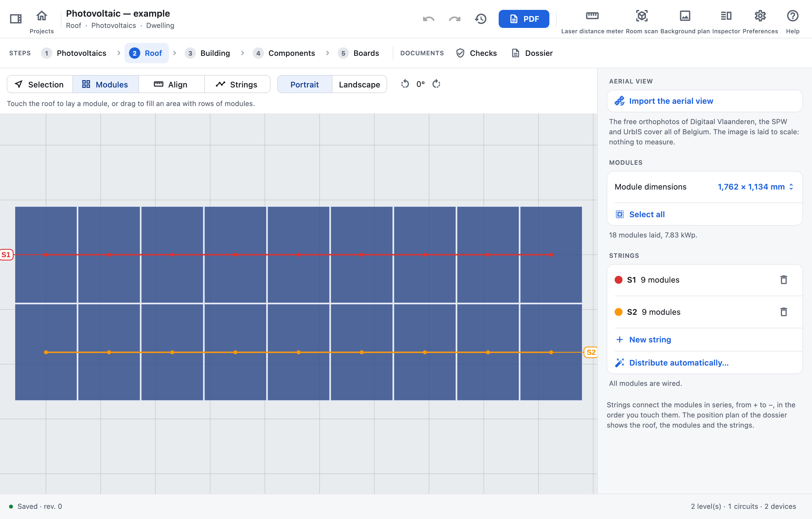Click the S2 string label on the roof
Screen dimensions: 812x519
tap(590, 352)
